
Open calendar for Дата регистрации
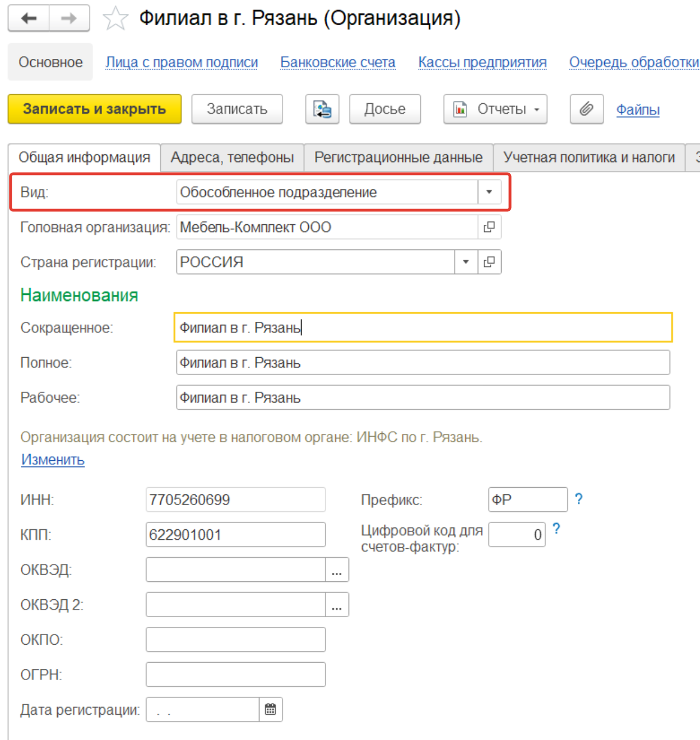tap(271, 710)
